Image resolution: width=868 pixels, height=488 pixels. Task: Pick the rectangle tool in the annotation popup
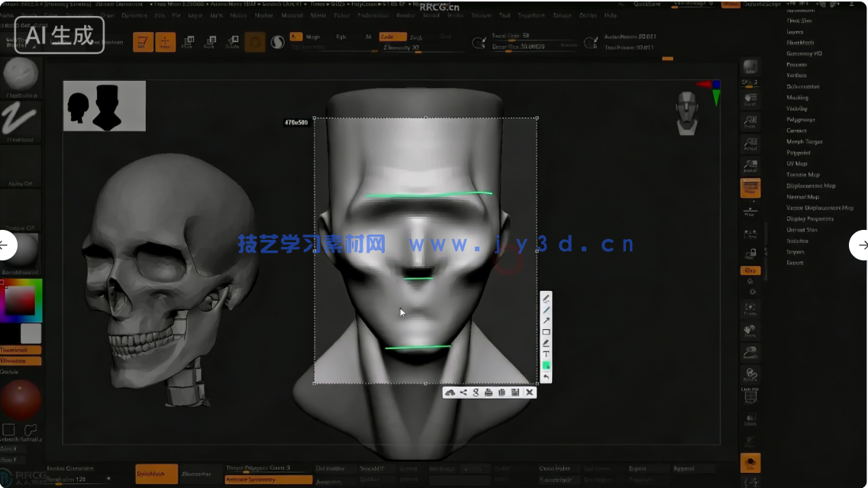[547, 331]
